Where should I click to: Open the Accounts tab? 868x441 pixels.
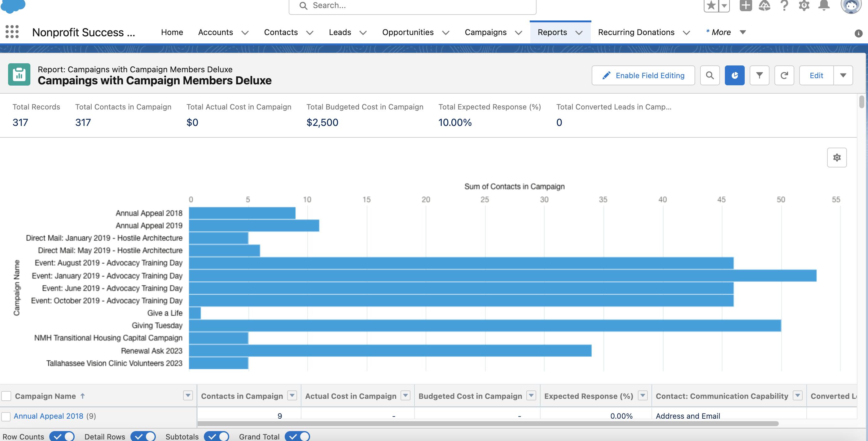click(x=215, y=32)
